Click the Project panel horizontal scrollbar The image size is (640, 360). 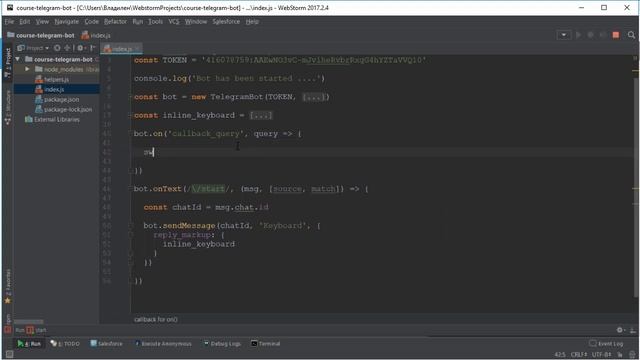(29, 322)
